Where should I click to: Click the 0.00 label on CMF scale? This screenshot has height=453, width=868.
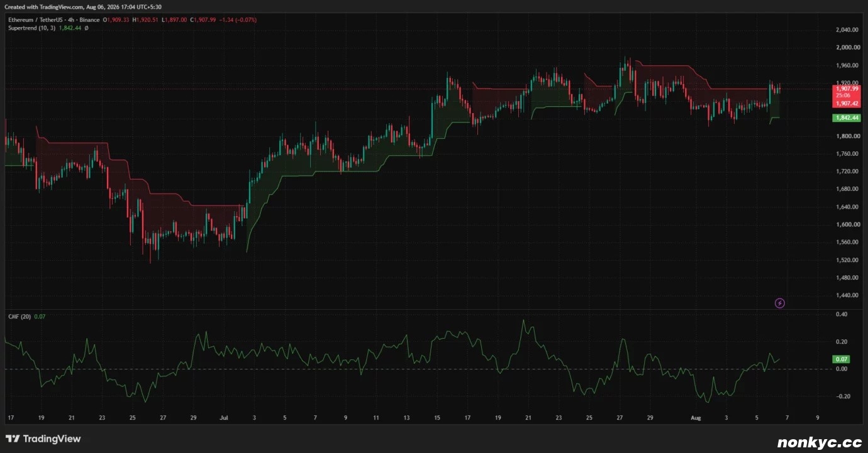842,369
